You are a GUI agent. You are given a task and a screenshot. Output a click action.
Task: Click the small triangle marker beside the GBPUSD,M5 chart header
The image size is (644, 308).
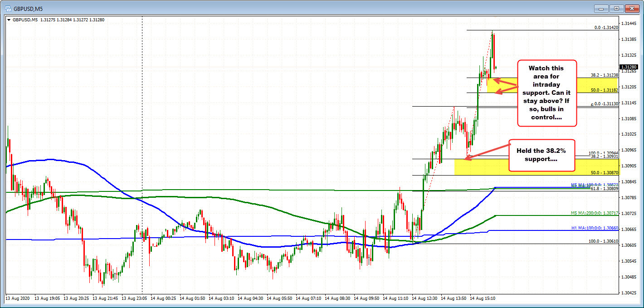click(x=9, y=20)
